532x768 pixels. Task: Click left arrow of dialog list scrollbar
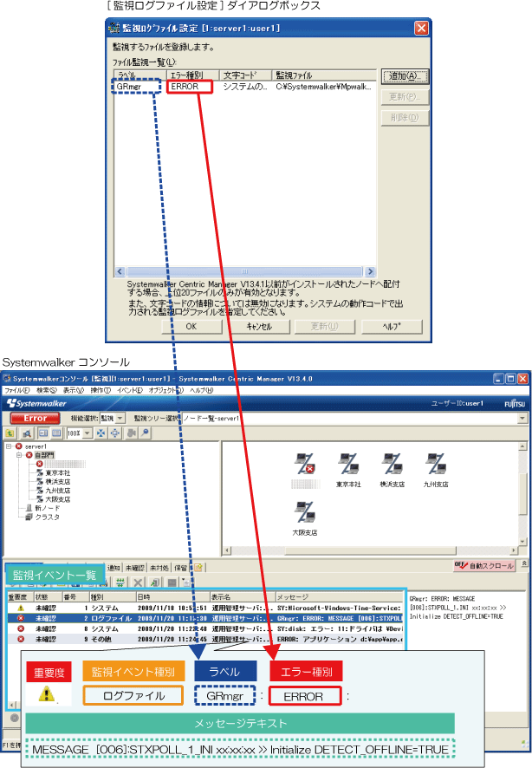120,271
